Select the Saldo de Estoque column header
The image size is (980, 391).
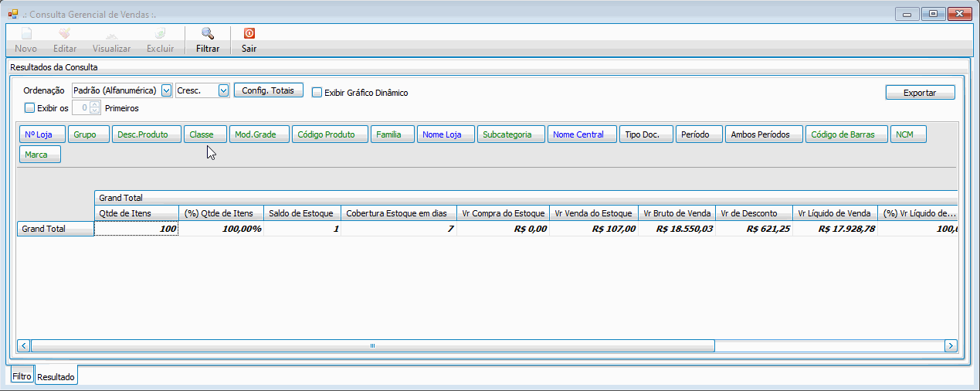[x=302, y=213]
